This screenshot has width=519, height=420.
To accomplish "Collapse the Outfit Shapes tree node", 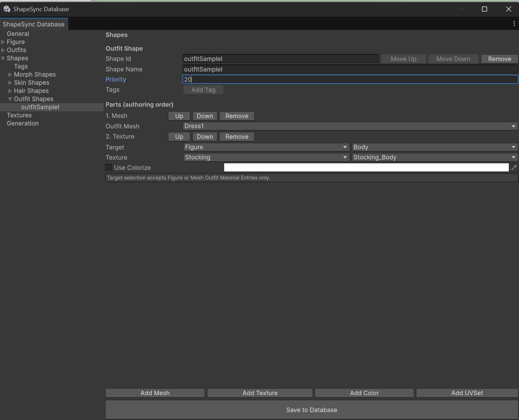I will click(10, 99).
